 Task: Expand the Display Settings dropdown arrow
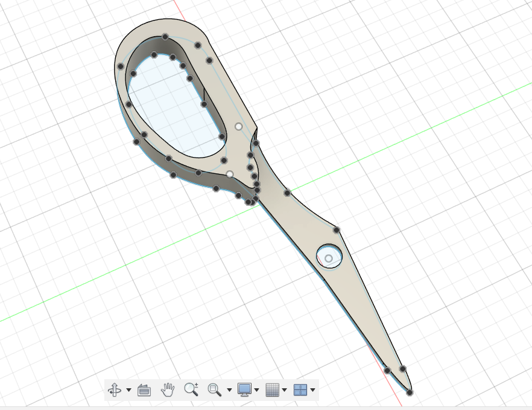(x=256, y=390)
